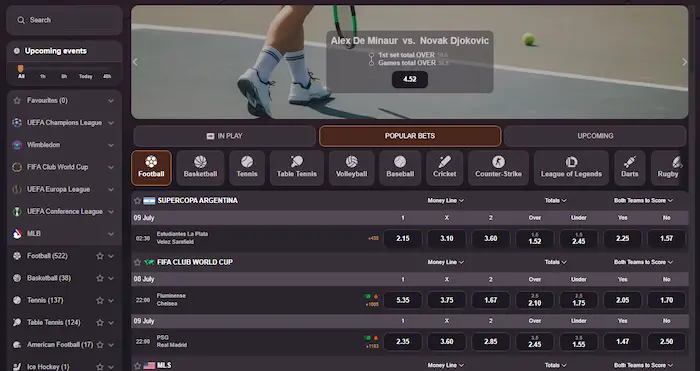Image resolution: width=700 pixels, height=371 pixels.
Task: Open live stream icon for Fluminense vs Chelsea
Action: click(367, 296)
